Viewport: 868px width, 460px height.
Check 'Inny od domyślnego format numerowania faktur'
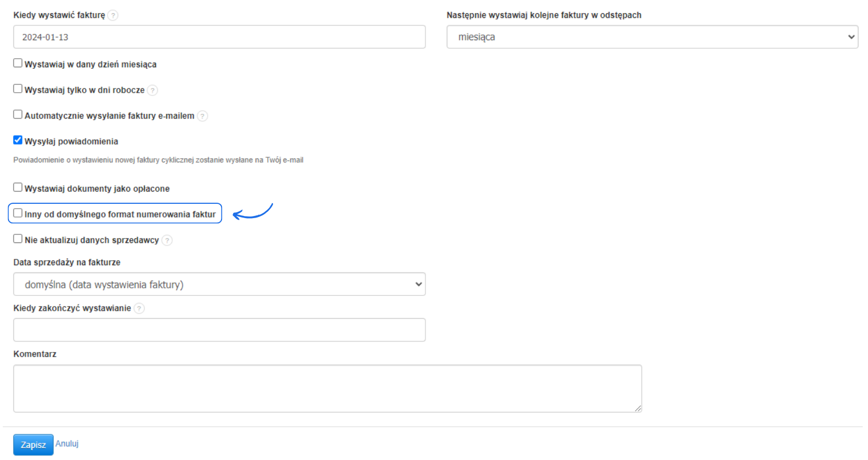coord(18,213)
